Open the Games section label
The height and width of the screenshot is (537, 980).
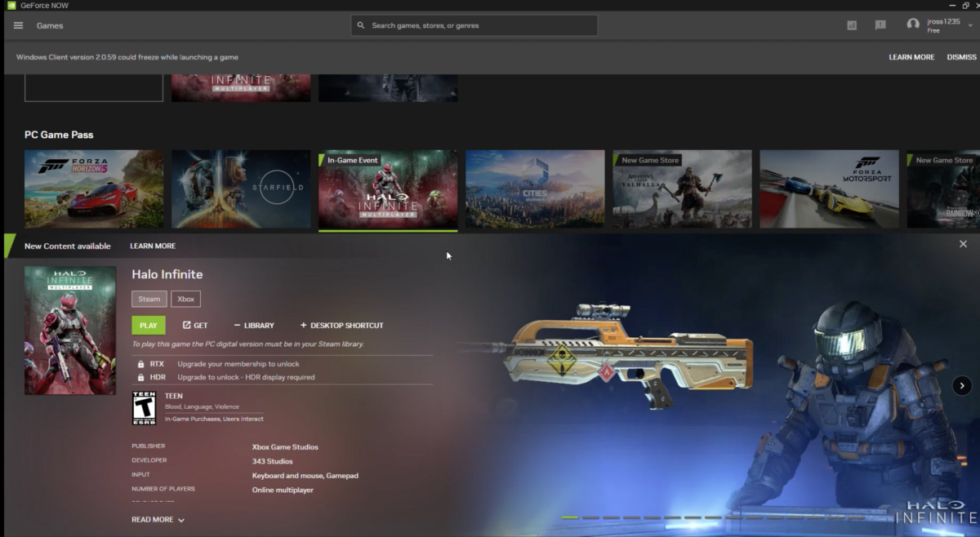tap(50, 25)
